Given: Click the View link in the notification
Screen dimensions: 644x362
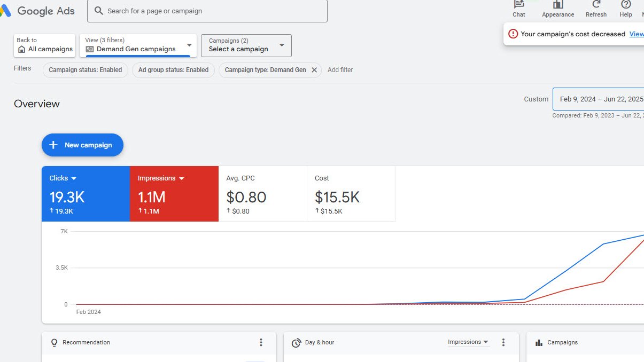Looking at the screenshot, I should tap(637, 34).
